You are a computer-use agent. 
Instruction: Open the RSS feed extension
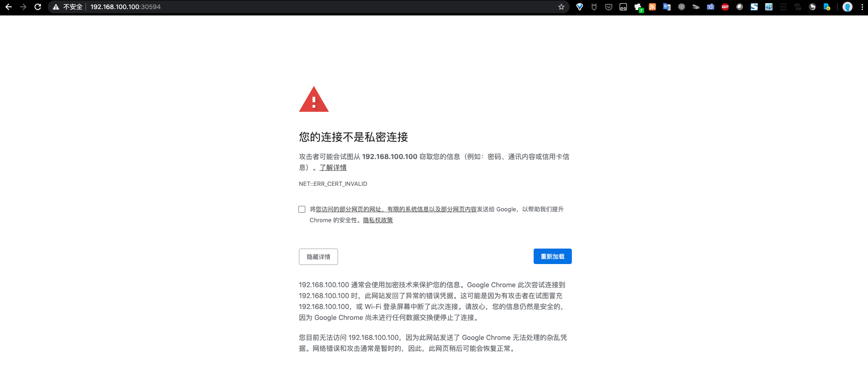click(652, 7)
